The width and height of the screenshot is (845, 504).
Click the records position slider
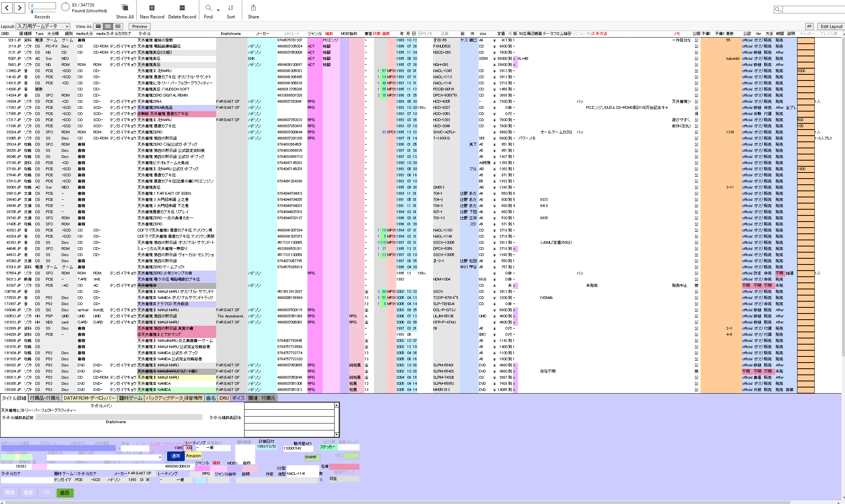point(43,11)
